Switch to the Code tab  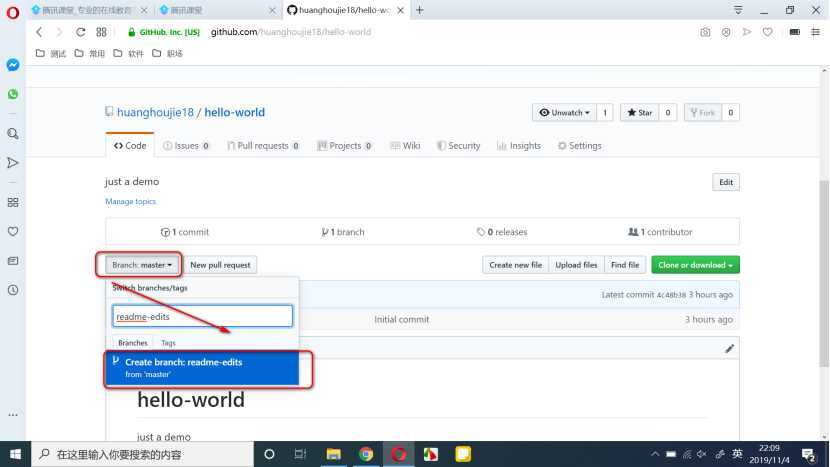[x=130, y=146]
